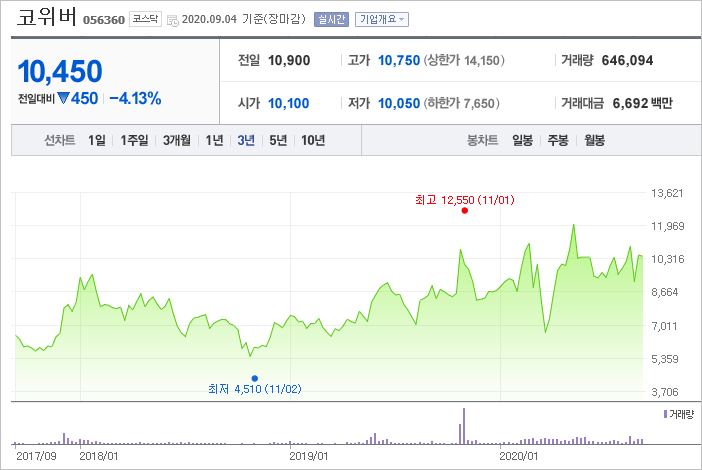Click the -4.13% change rate

pos(135,98)
